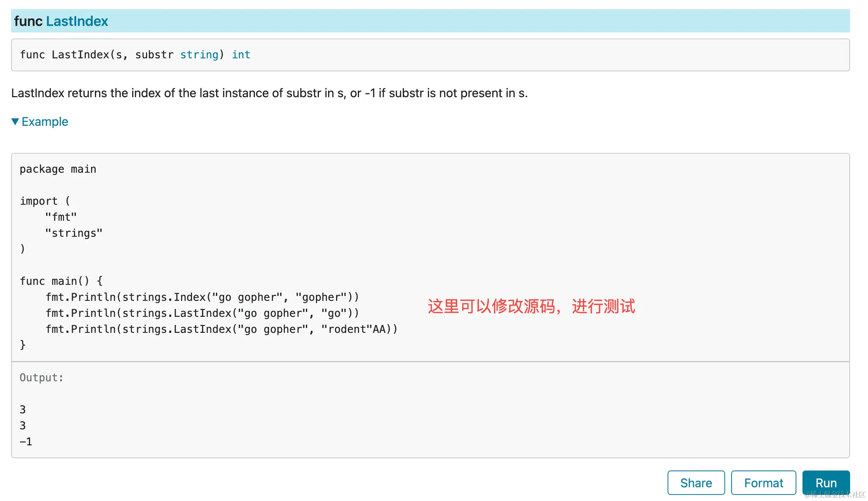
Task: Click the Share button
Action: (x=696, y=483)
